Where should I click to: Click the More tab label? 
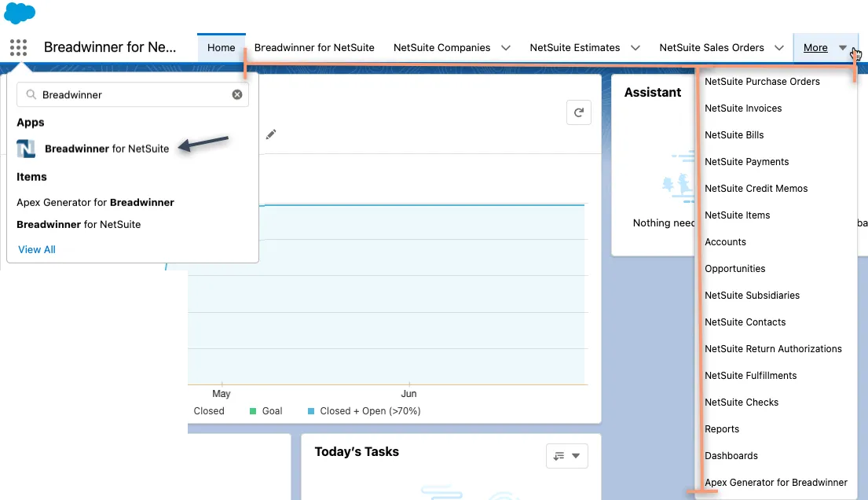(815, 48)
